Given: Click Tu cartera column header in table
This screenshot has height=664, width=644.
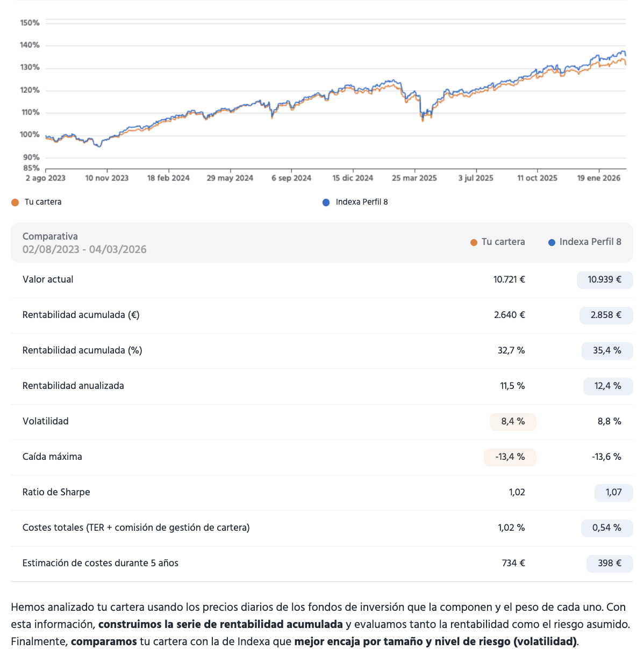Looking at the screenshot, I should pyautogui.click(x=503, y=242).
